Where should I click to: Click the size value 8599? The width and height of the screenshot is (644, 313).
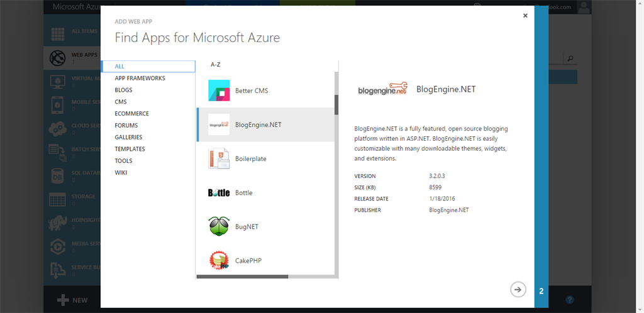(435, 187)
